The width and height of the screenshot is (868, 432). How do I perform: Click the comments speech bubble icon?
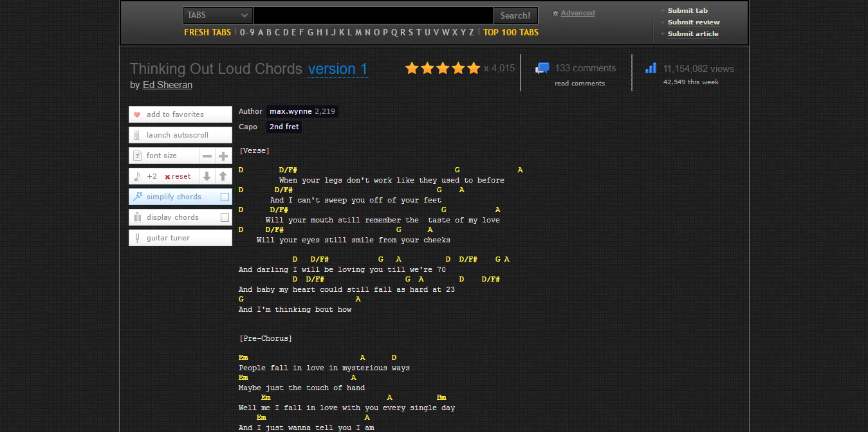[542, 68]
